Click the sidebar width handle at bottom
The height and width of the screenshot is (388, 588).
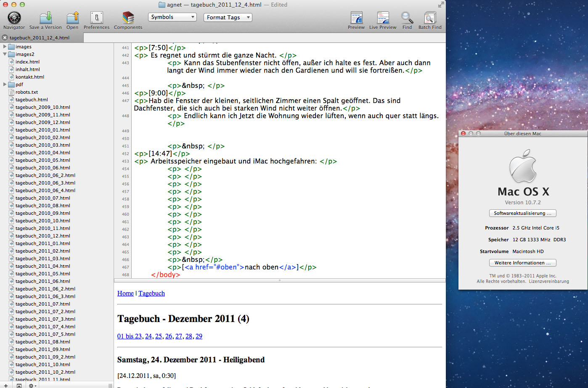(x=110, y=385)
